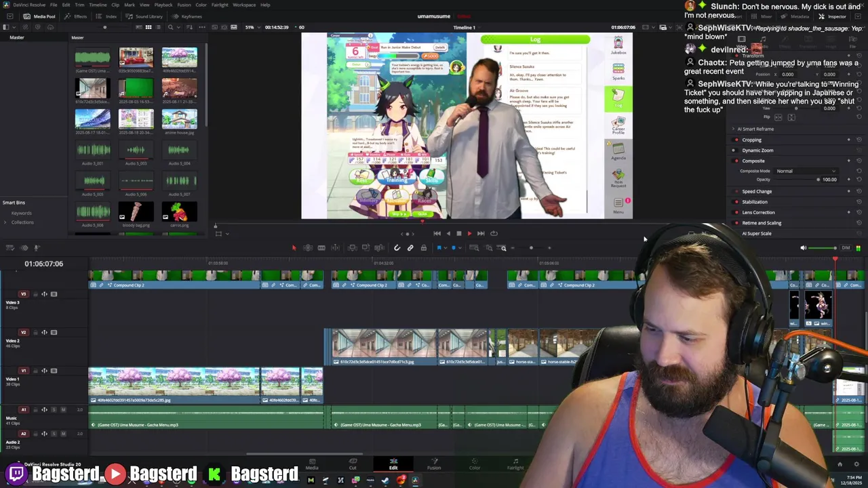Click the Custom Zoom icon
The width and height of the screenshot is (868, 488).
click(x=502, y=248)
